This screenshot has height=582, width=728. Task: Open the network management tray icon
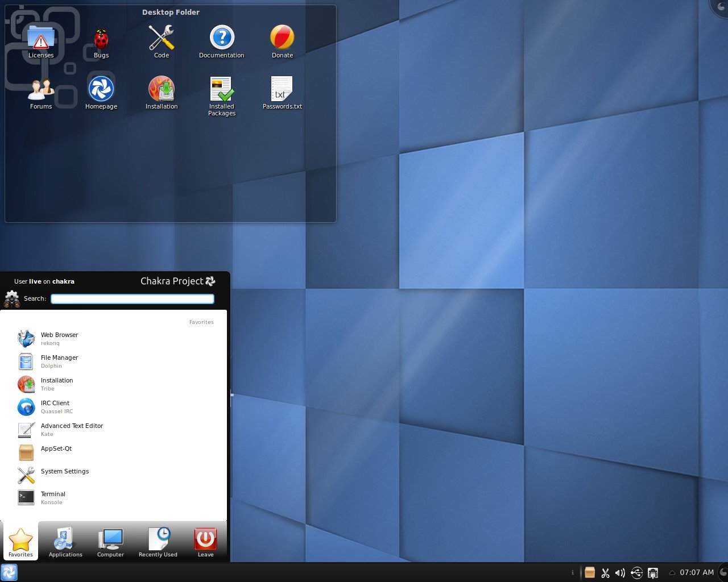point(653,573)
